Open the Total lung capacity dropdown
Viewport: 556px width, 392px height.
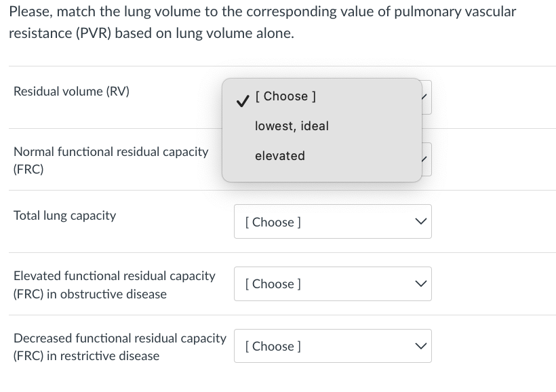tap(332, 221)
